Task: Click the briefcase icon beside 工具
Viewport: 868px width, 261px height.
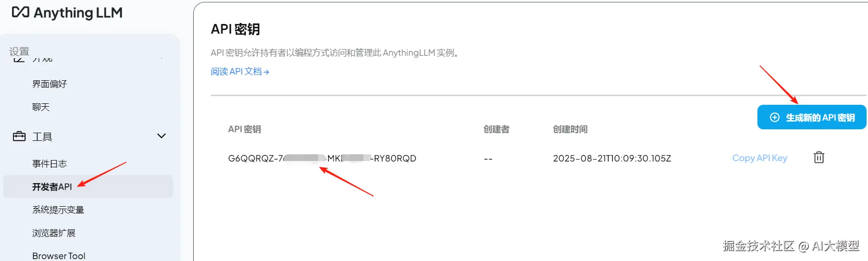Action: (x=19, y=137)
